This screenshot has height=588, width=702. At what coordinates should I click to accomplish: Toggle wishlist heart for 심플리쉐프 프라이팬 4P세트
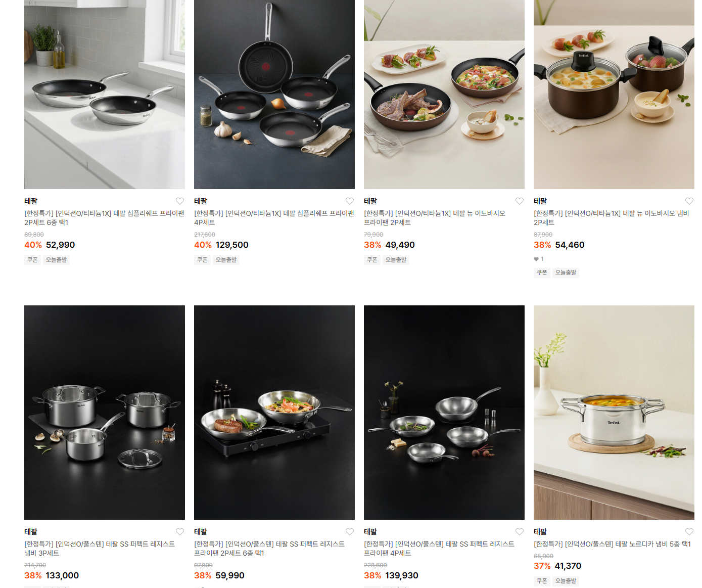350,201
